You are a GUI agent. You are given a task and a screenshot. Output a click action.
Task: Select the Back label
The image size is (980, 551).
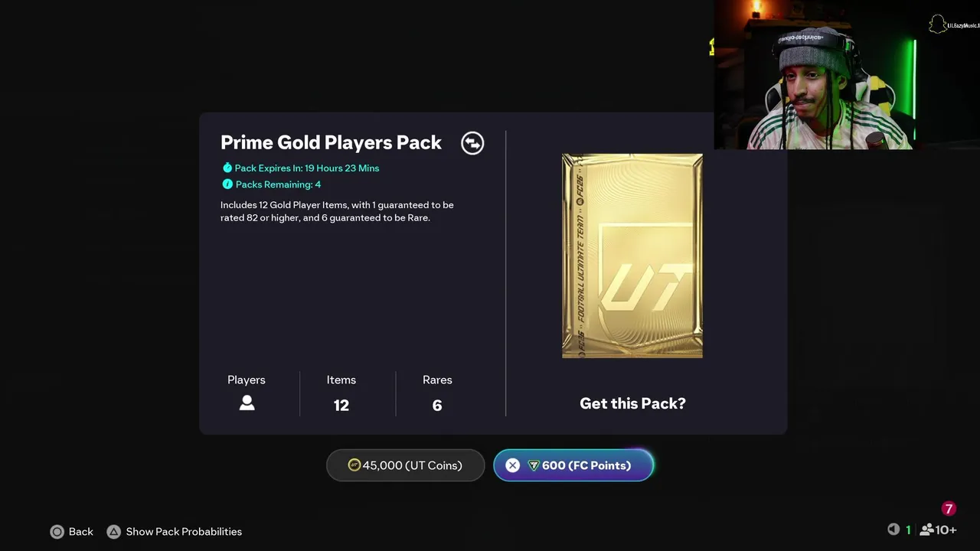(x=81, y=532)
